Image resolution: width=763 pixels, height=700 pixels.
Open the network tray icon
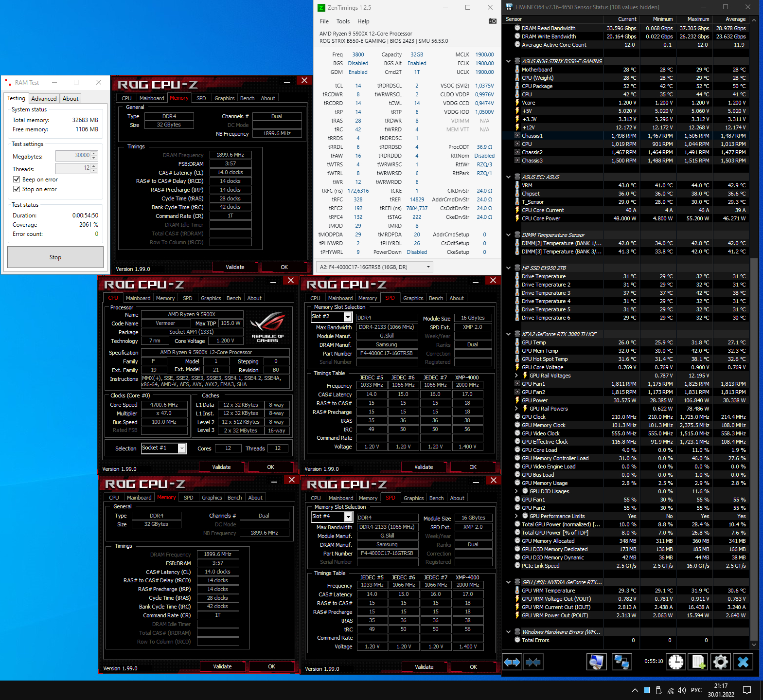671,690
